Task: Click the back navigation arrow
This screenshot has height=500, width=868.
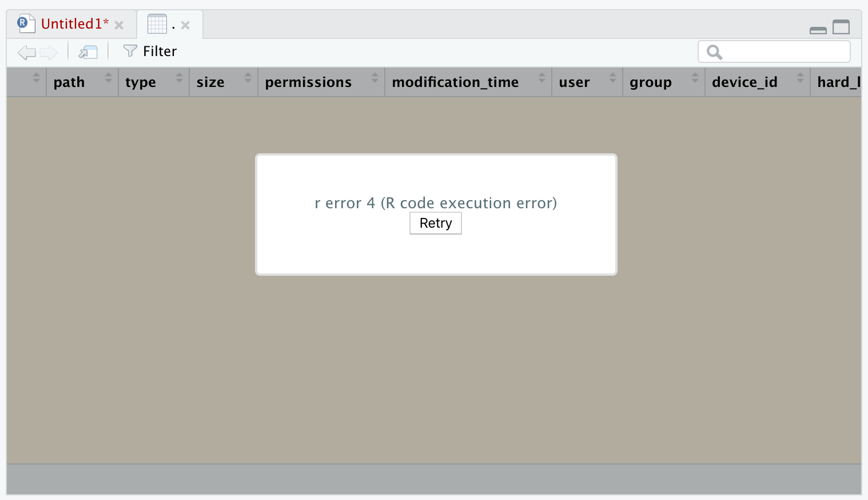Action: pyautogui.click(x=26, y=52)
